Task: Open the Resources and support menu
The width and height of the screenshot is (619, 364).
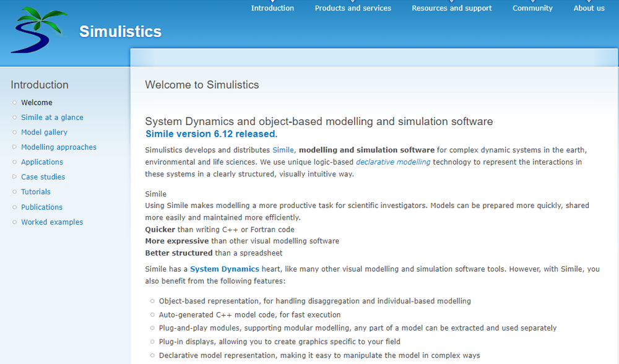Action: tap(452, 8)
